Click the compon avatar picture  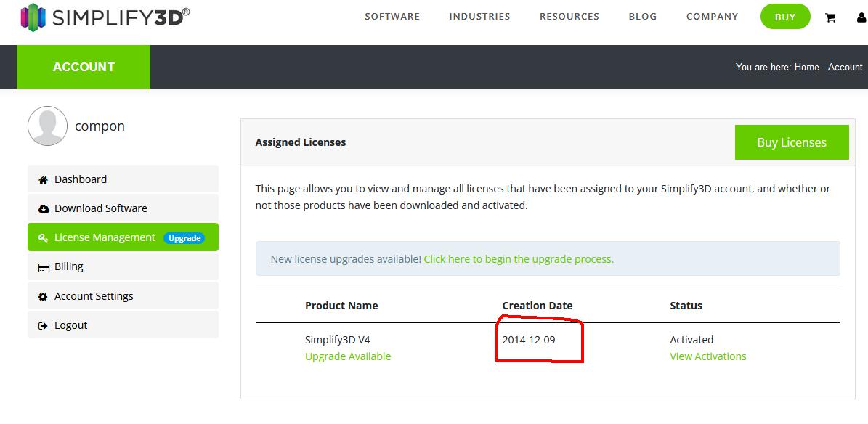point(48,126)
